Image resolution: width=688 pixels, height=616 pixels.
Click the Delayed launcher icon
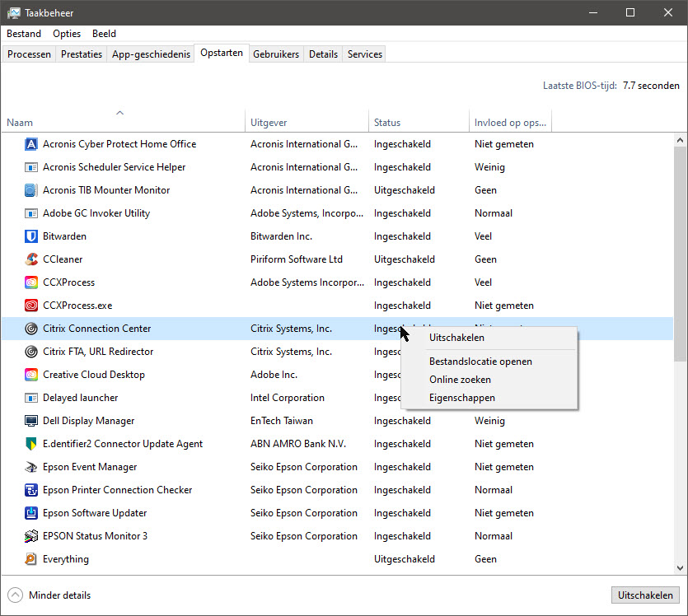tap(31, 398)
